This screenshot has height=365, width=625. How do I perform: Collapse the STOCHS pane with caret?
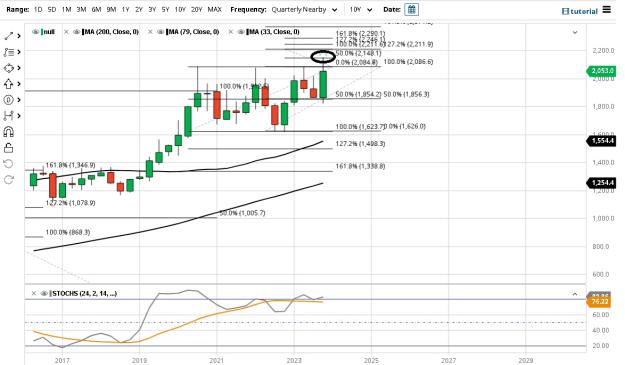click(x=575, y=294)
